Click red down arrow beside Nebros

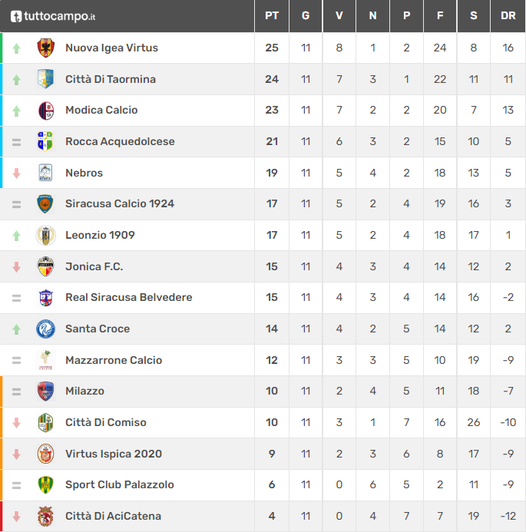[16, 173]
